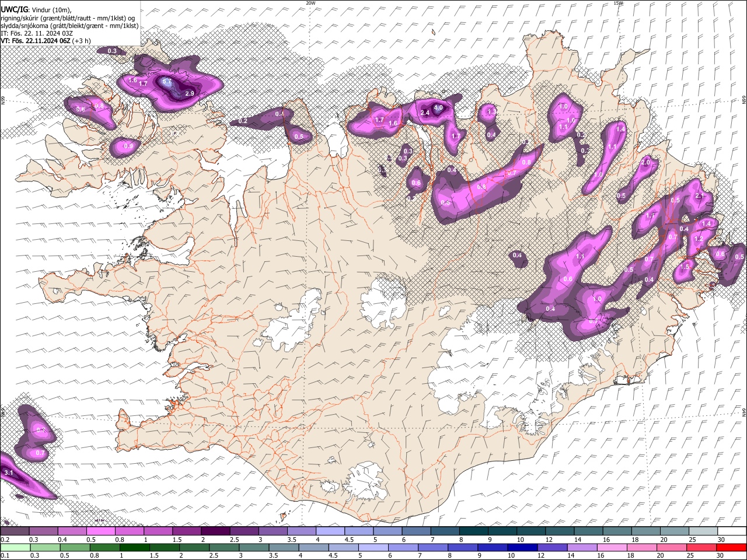
Task: Click the grey-teal swatch labeled 20 in the top legend row
Action: pos(675,531)
